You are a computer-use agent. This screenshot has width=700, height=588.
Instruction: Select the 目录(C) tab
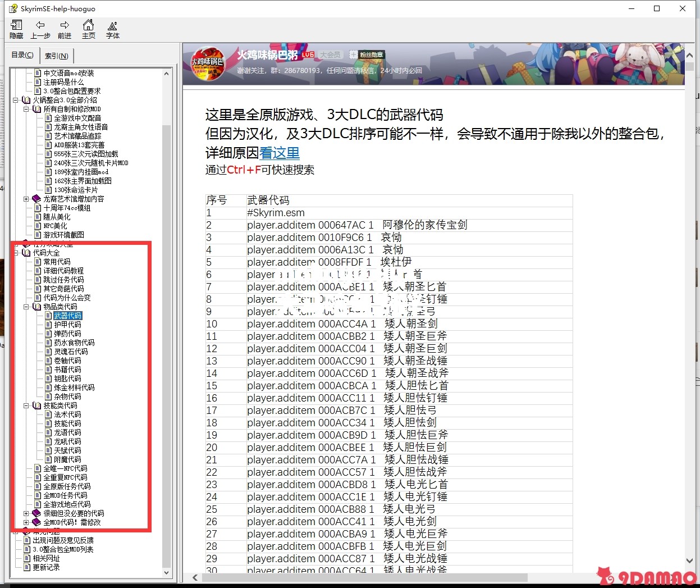click(22, 55)
